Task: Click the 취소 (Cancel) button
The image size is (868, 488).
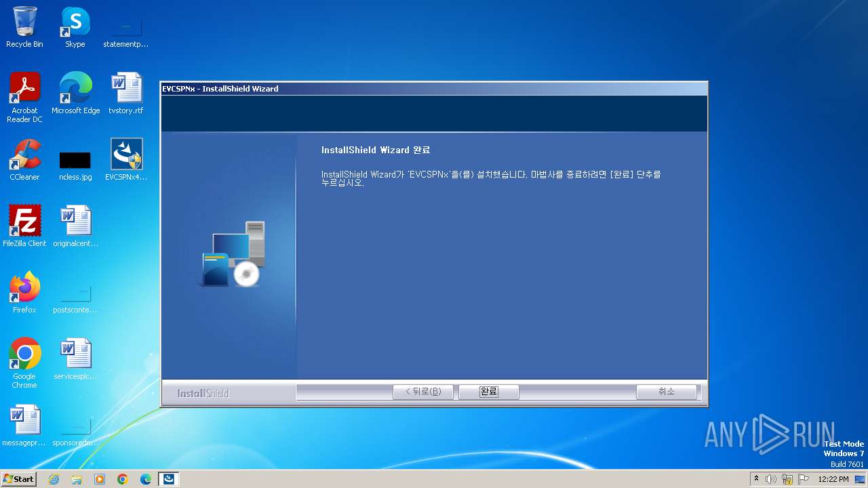Action: point(667,392)
